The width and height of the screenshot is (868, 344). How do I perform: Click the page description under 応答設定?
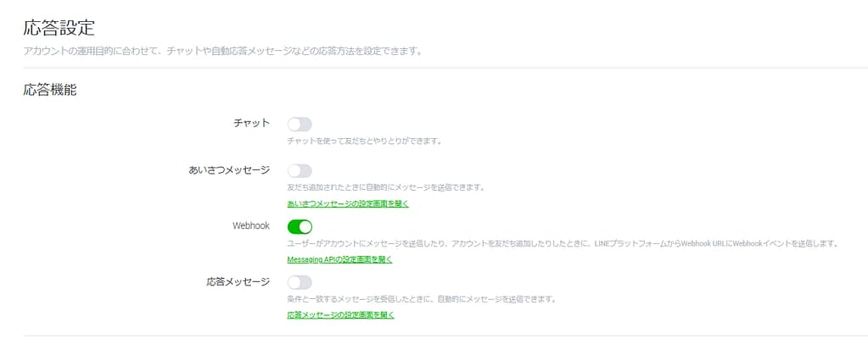tap(222, 51)
